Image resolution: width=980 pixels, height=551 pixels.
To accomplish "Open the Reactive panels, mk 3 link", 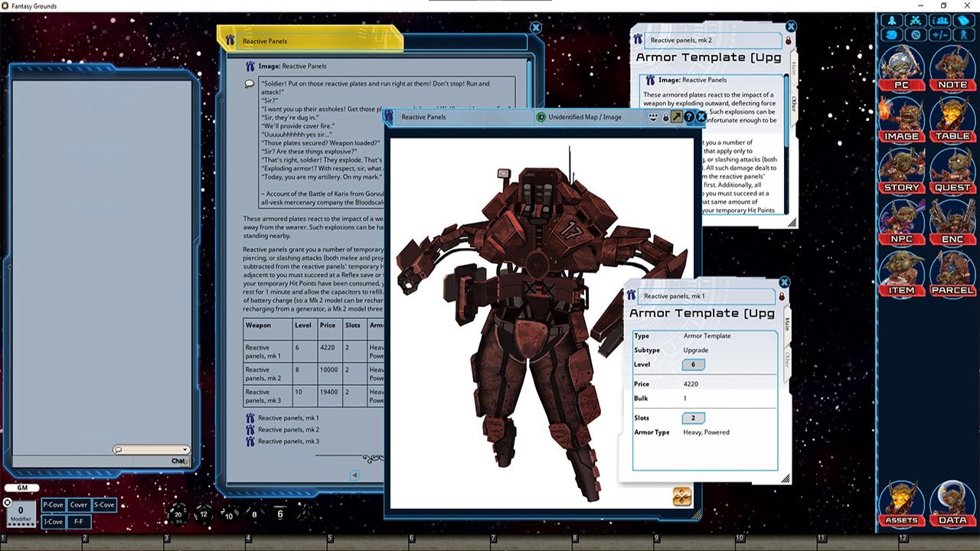I will (x=288, y=442).
